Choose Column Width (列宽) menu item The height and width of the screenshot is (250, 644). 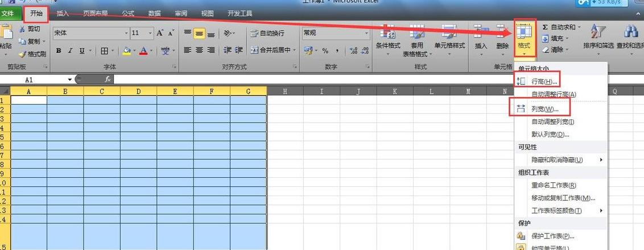tap(560, 109)
